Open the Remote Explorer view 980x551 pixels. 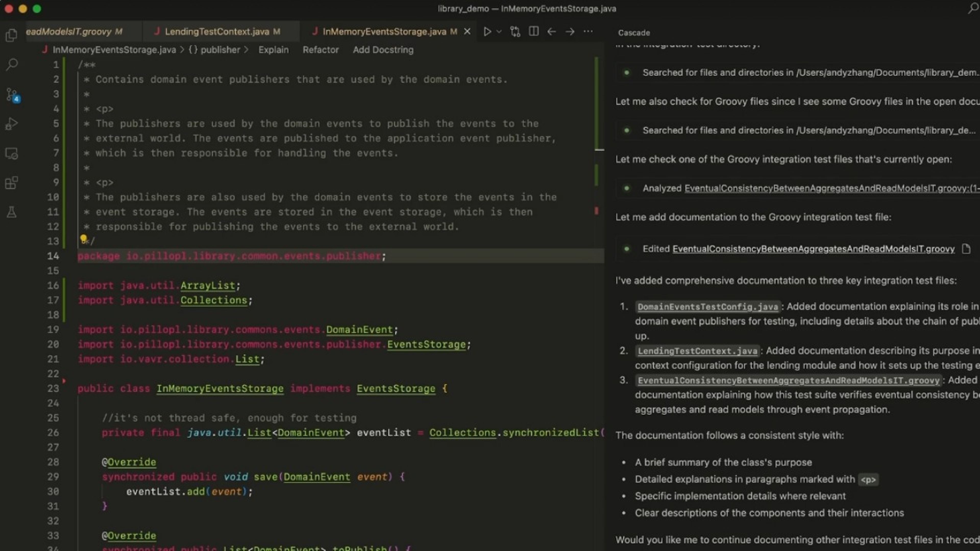11,153
